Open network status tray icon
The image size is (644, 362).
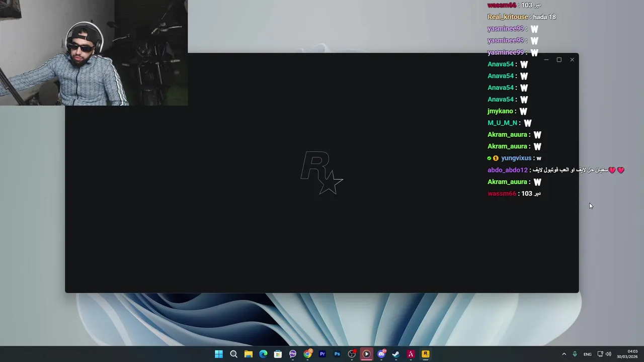(600, 354)
